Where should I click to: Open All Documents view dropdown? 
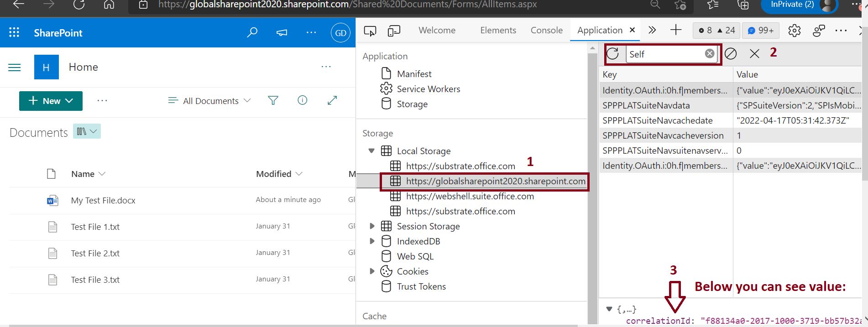pos(209,101)
